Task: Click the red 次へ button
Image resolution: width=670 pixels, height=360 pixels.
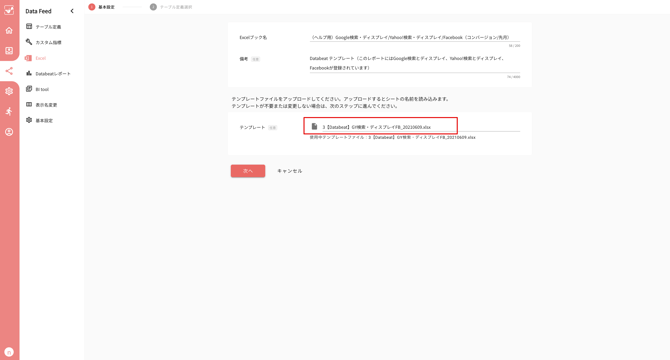Action: [x=248, y=171]
